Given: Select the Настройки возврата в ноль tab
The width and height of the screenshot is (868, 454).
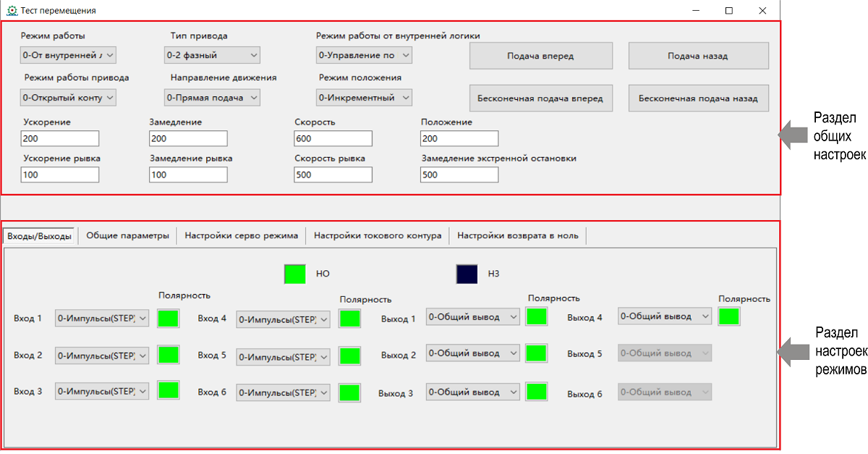Looking at the screenshot, I should 517,235.
